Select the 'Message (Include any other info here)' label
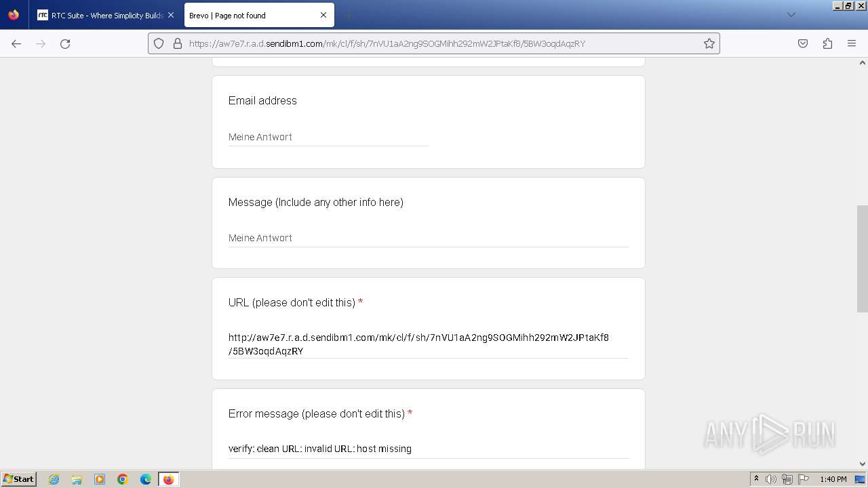Screen dimensions: 868x488 316,202
